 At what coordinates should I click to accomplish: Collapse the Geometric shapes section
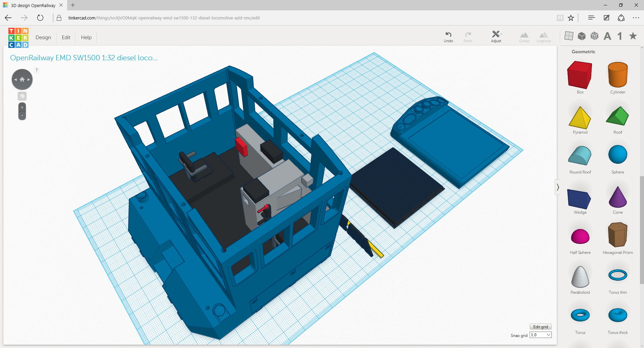(x=583, y=52)
